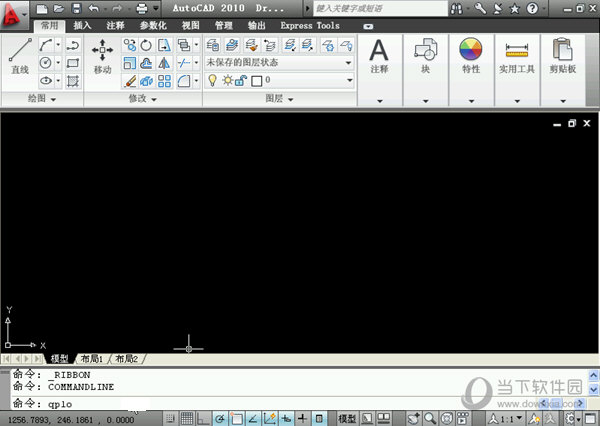
Task: Select the 直线 (Line) drawing tool
Action: (19, 55)
